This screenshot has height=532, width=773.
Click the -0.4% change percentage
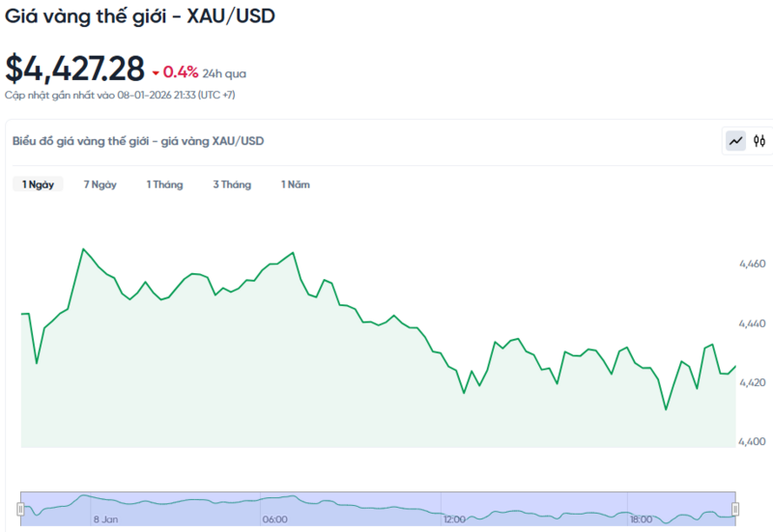coord(180,71)
